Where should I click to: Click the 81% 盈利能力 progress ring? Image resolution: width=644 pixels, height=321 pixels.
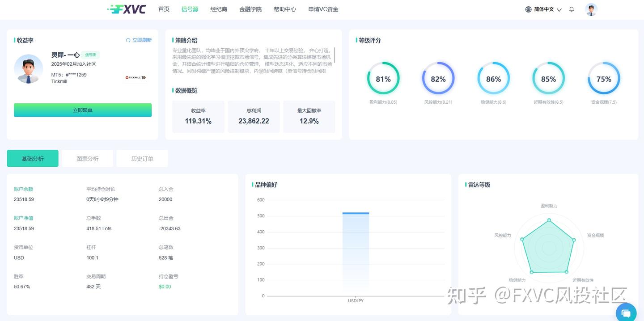383,78
